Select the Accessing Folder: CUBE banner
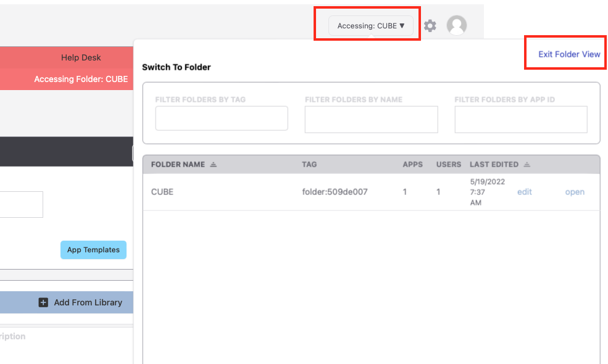Screen dimensions: 608x364 click(81, 79)
